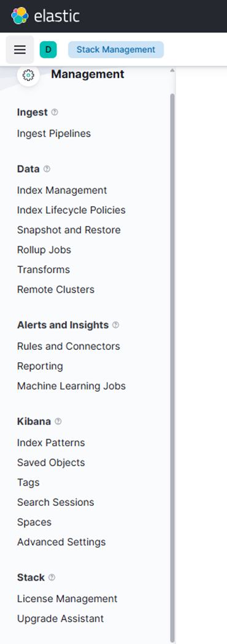Open Saved Objects page
This screenshot has width=227, height=644.
(x=51, y=462)
